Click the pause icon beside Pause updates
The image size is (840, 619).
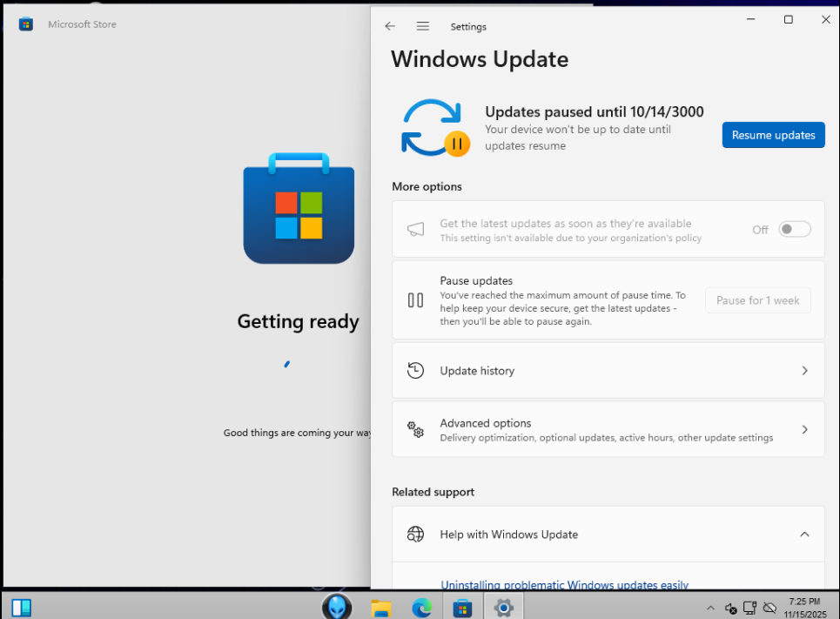coord(416,300)
